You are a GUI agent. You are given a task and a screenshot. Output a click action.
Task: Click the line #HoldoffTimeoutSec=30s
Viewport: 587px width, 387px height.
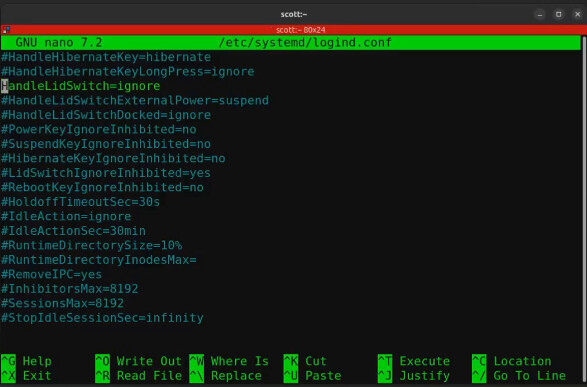(x=81, y=202)
